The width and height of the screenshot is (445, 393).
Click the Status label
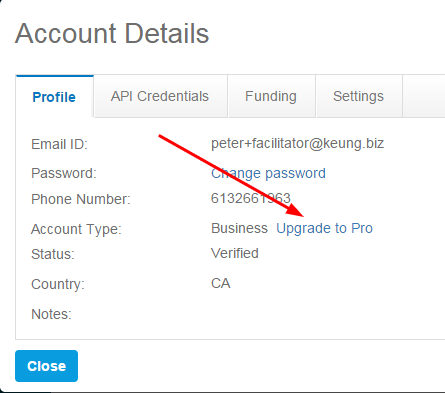pos(53,254)
